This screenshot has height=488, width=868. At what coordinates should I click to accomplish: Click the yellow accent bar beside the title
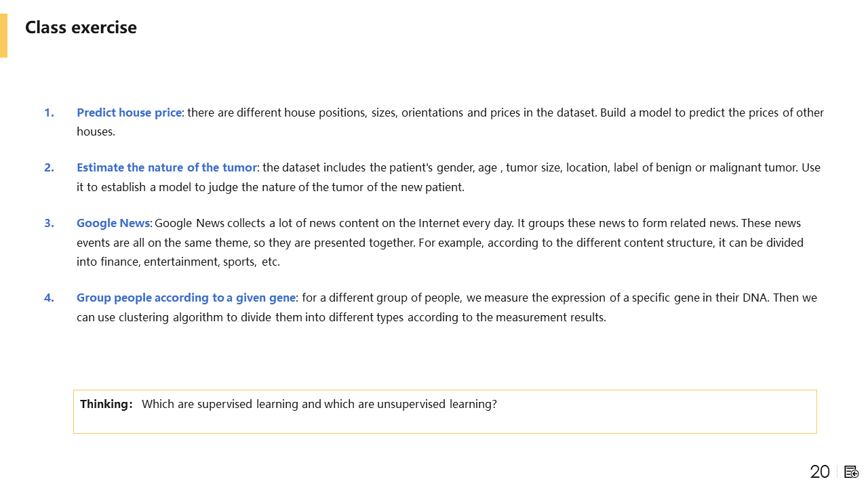point(3,35)
